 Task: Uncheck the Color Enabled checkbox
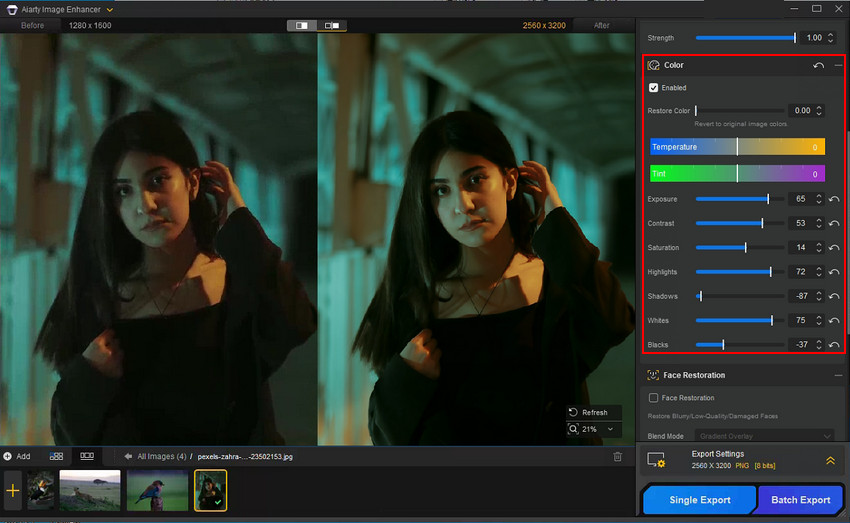[653, 88]
